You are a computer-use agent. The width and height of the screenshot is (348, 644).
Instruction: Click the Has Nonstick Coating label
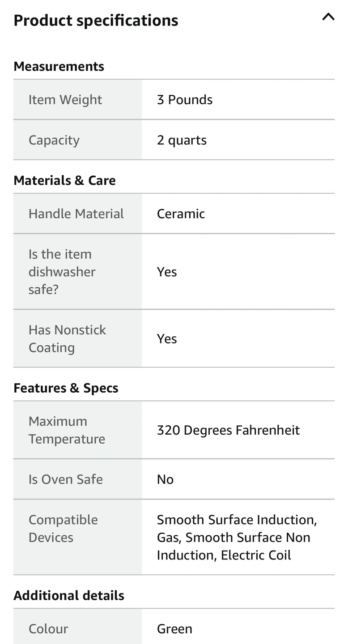67,339
